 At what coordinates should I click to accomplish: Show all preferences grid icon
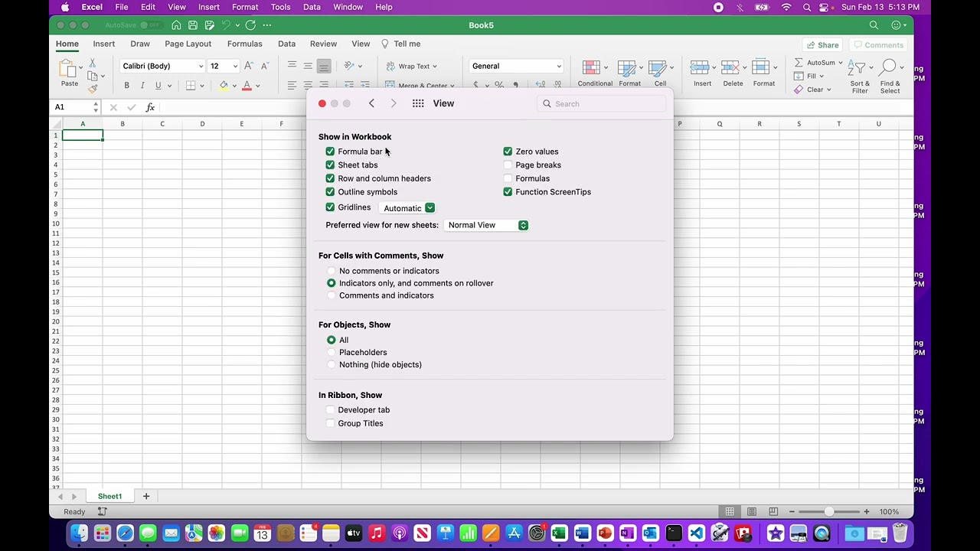418,103
